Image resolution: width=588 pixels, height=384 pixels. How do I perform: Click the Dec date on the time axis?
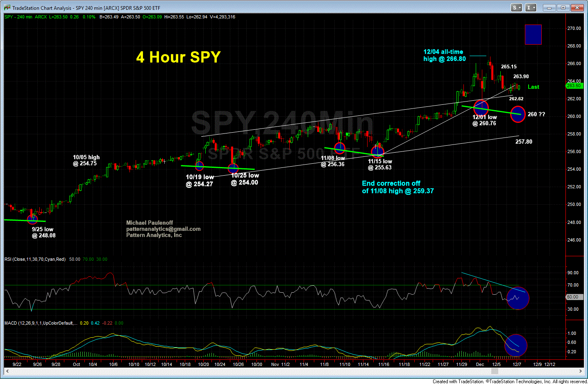click(480, 364)
